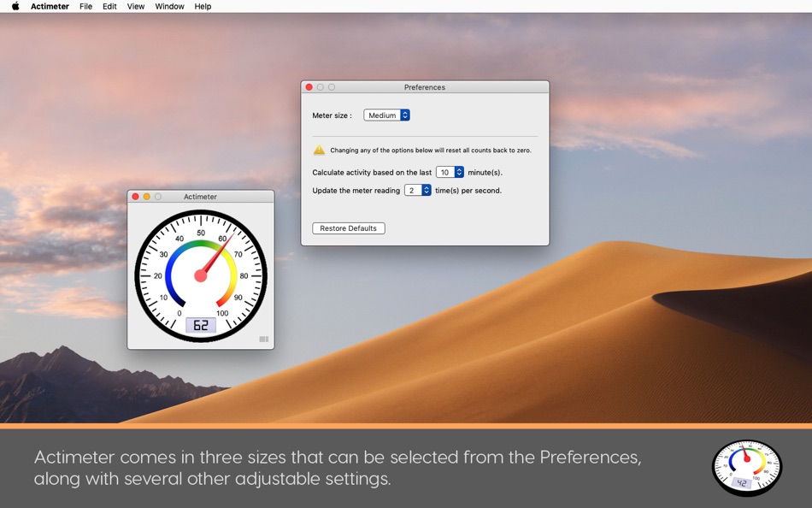Click the 'Meter size :' label
Viewport: 812px width, 508px height.
tap(332, 115)
